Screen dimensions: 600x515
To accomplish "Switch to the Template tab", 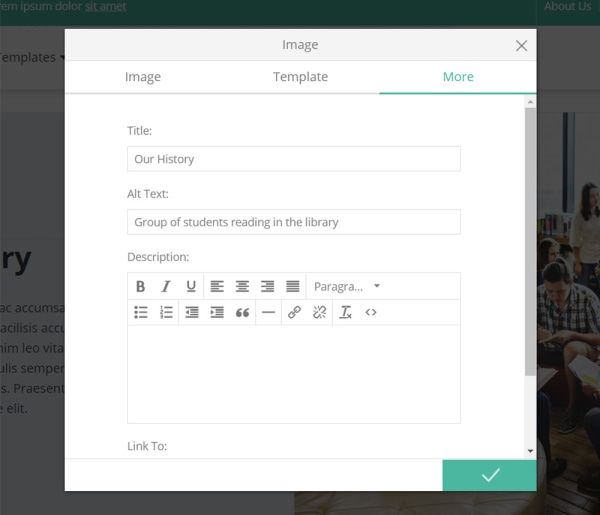I will [300, 77].
